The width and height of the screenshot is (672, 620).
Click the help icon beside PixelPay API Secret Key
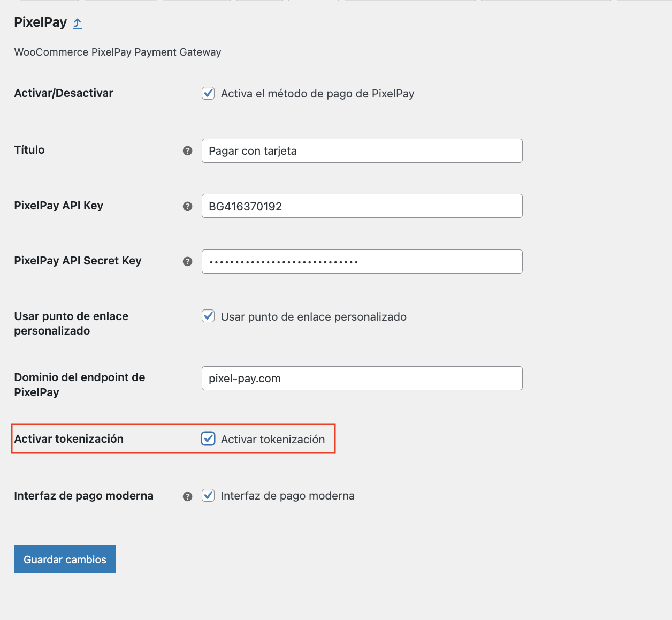pos(187,261)
